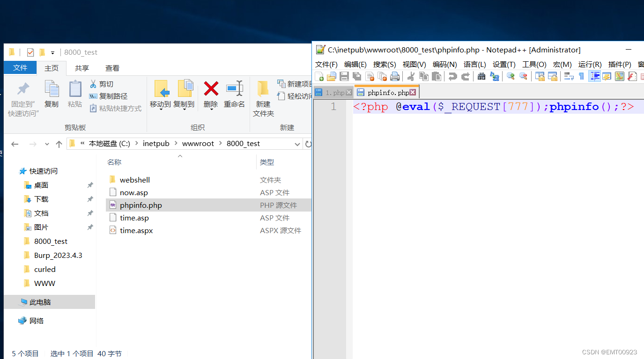Click the User Defined Language toolbar icon
This screenshot has height=359, width=644.
click(607, 76)
